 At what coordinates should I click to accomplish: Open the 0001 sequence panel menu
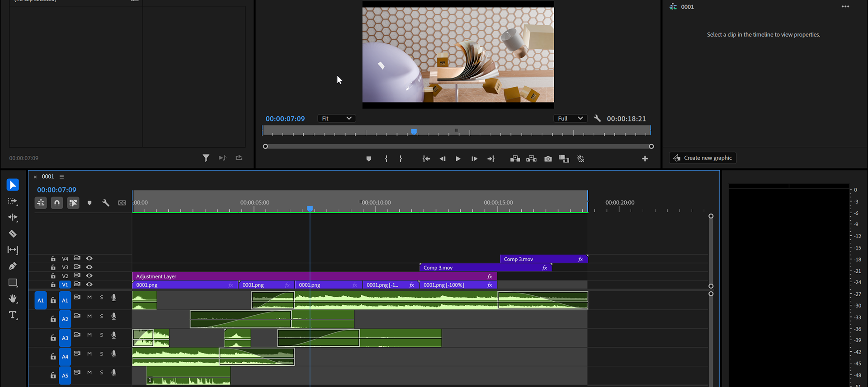(x=62, y=177)
